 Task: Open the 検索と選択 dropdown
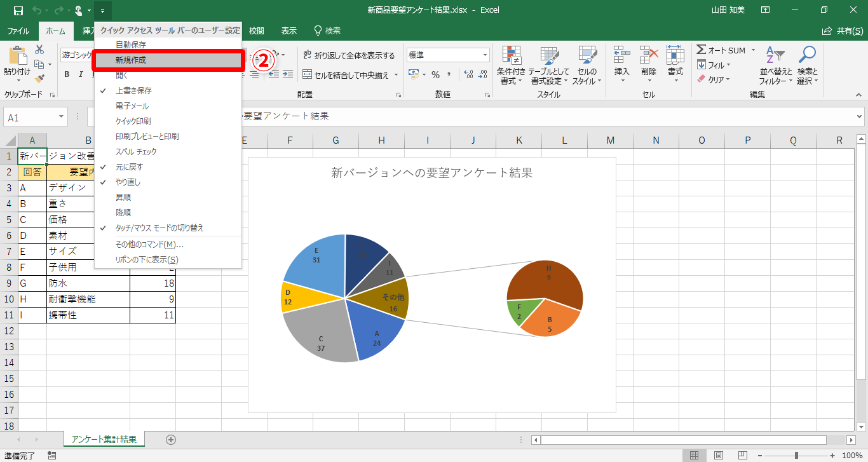808,65
